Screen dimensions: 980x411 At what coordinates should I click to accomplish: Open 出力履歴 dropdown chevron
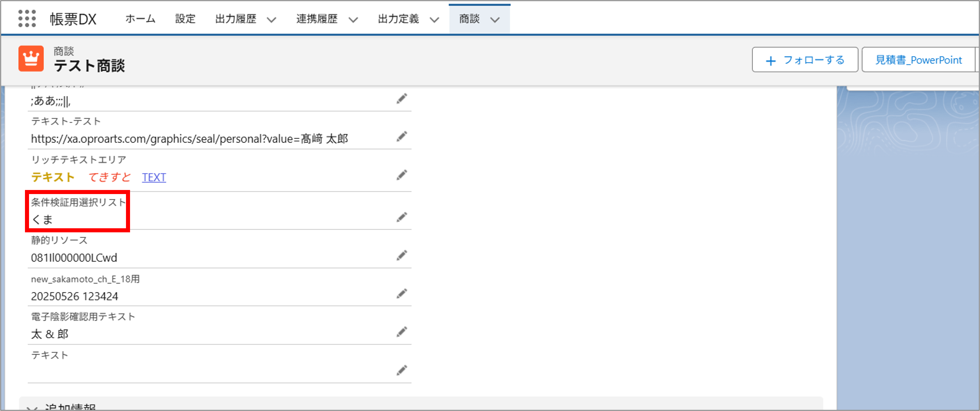tap(271, 20)
